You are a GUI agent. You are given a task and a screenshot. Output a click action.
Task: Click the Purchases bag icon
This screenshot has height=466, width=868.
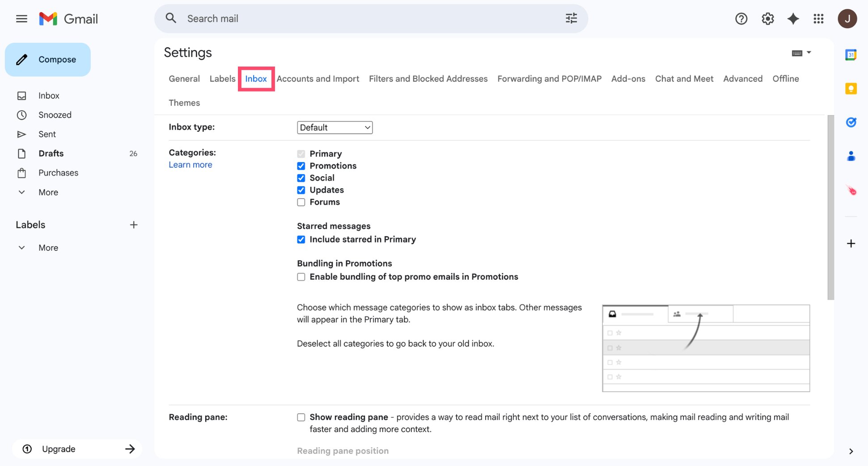(x=21, y=173)
